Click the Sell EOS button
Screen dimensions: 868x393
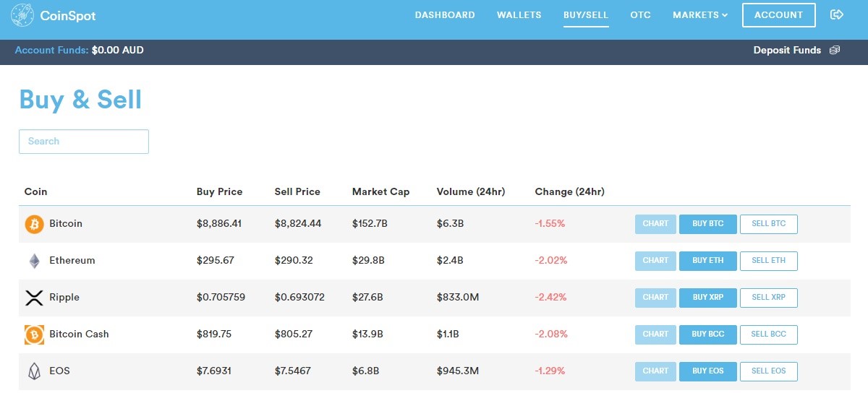point(768,371)
